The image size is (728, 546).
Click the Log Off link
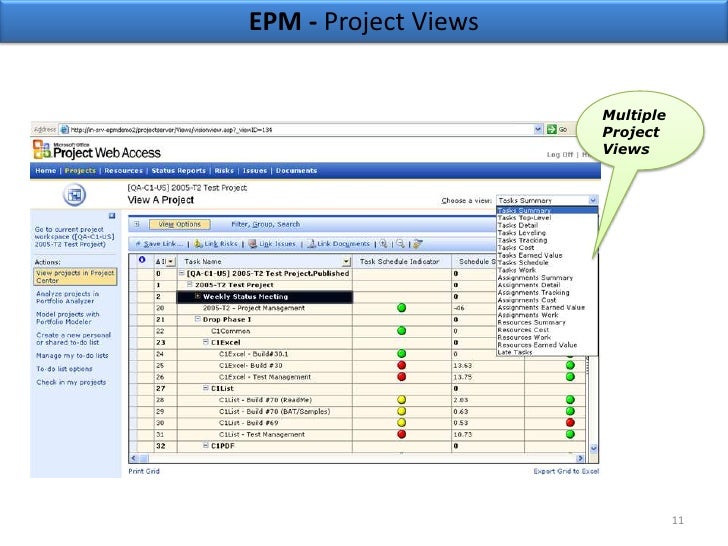pos(559,155)
